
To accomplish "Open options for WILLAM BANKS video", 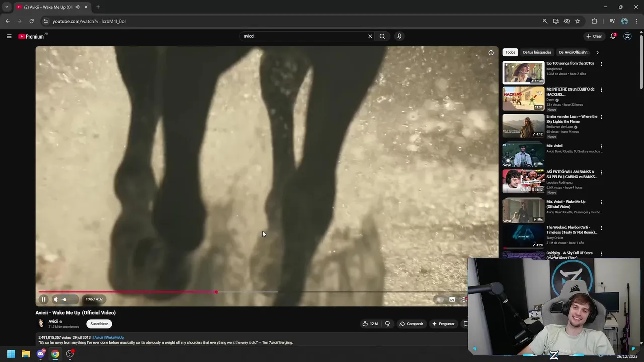I will coord(601,172).
